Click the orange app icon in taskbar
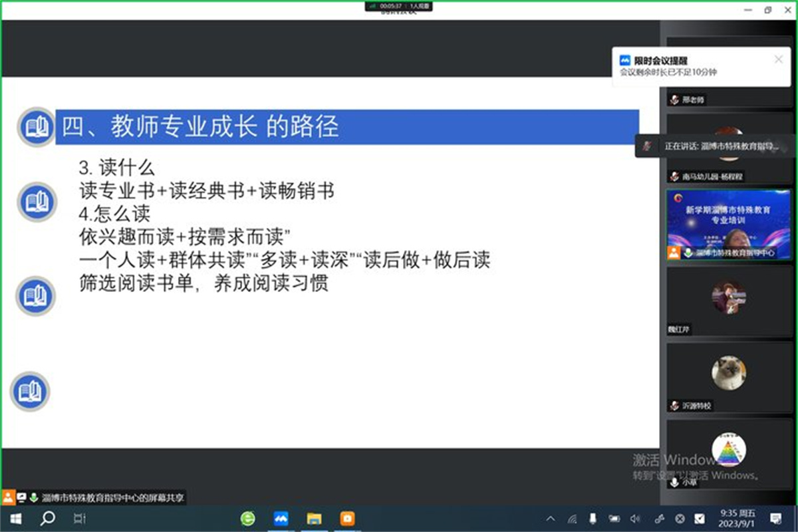The height and width of the screenshot is (532, 798). pyautogui.click(x=347, y=519)
